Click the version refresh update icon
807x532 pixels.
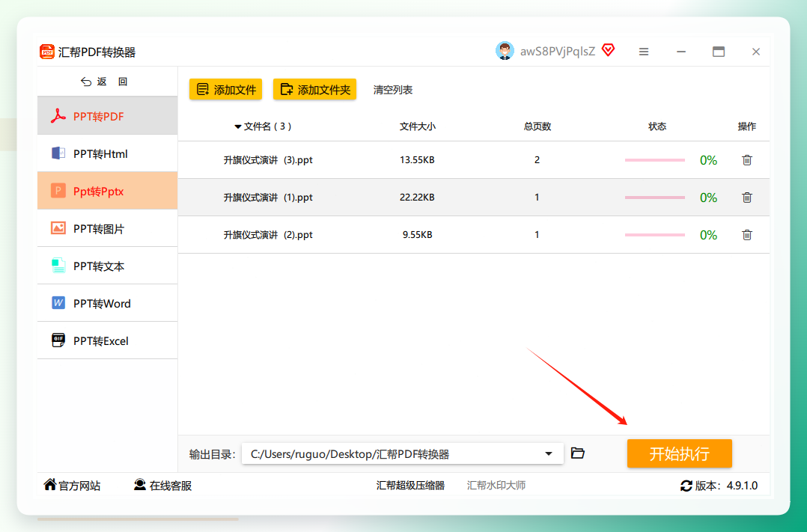coord(686,486)
